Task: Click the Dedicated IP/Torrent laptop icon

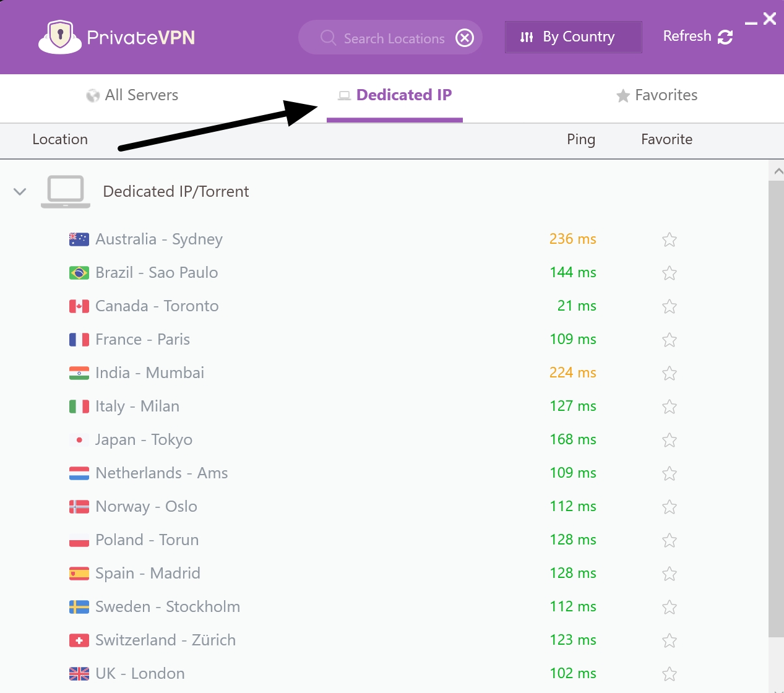Action: (x=66, y=192)
